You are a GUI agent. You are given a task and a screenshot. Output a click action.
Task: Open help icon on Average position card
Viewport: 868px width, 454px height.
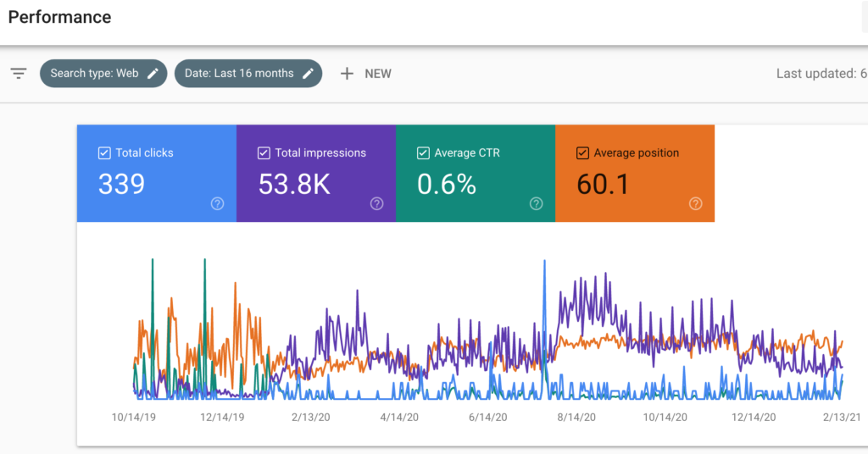tap(696, 203)
